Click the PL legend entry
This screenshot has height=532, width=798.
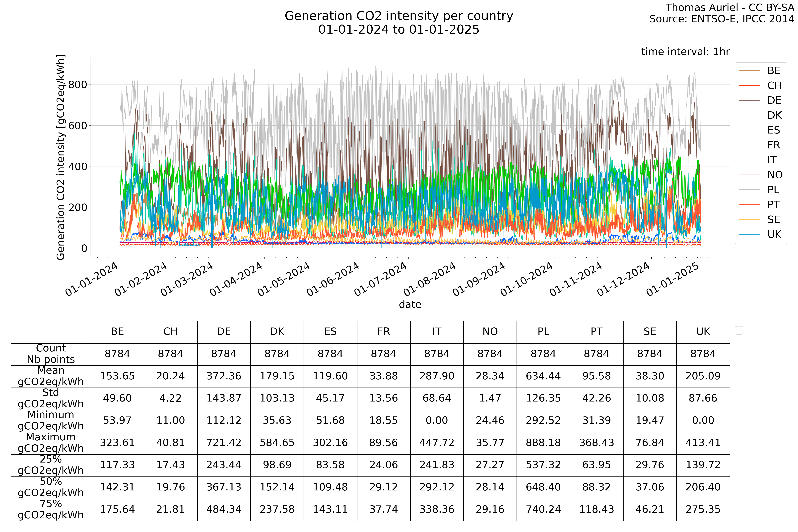[x=773, y=190]
